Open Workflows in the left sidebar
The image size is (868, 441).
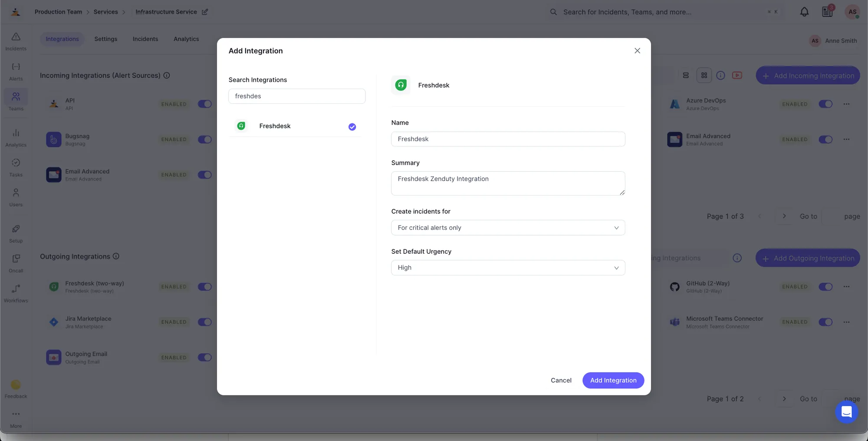point(16,294)
